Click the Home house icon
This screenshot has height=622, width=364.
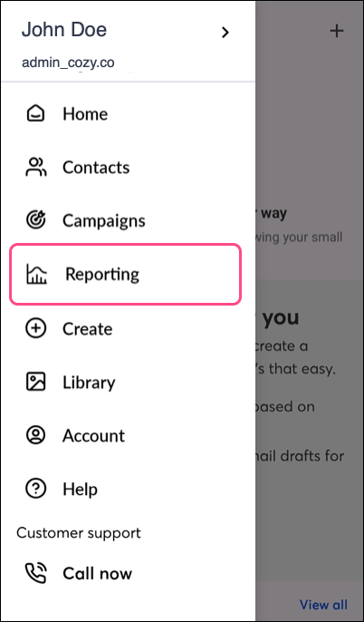35,114
